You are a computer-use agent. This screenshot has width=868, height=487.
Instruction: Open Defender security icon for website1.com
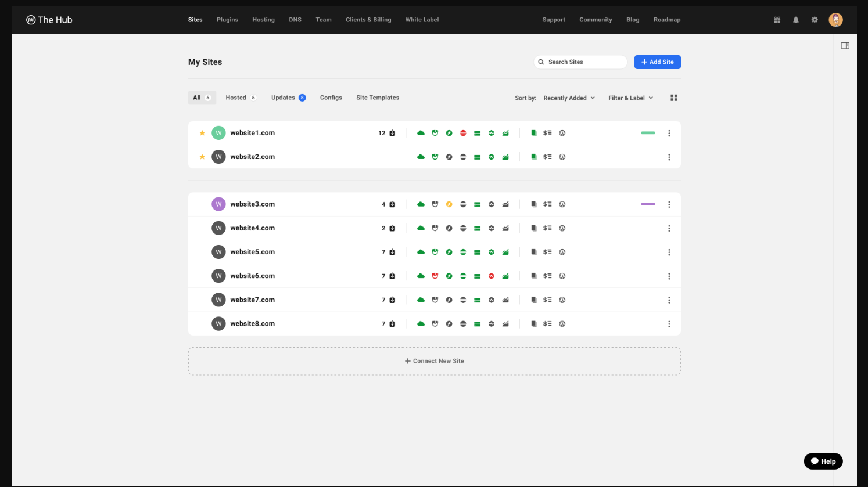[435, 133]
